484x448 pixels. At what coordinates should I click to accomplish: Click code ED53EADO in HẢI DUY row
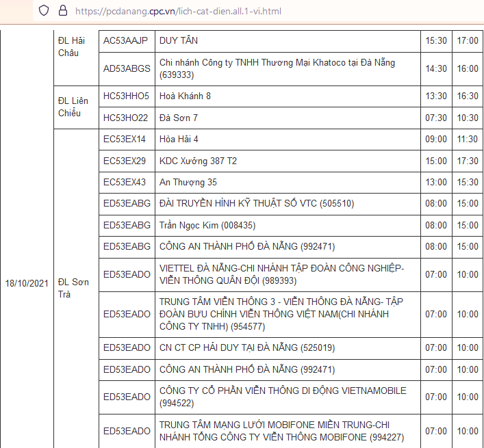click(127, 347)
